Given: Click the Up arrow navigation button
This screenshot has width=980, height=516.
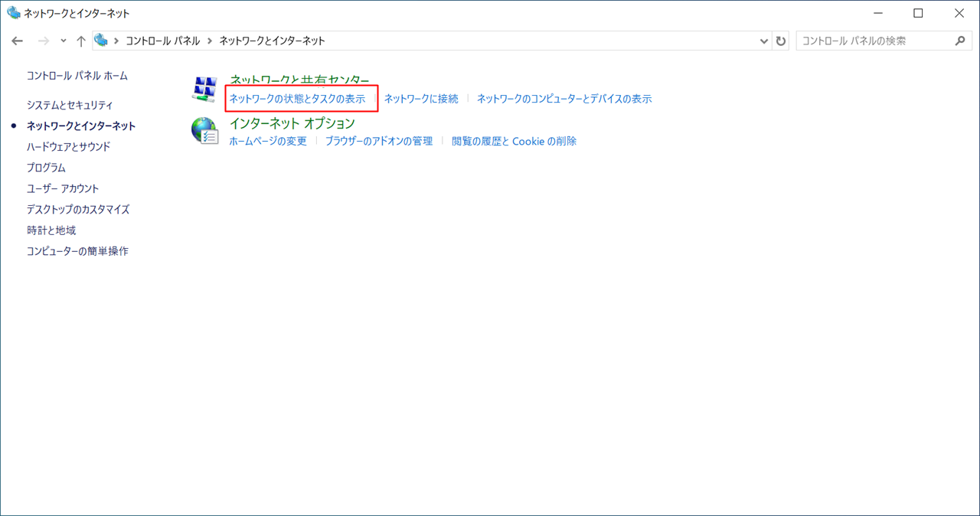Looking at the screenshot, I should pyautogui.click(x=81, y=41).
